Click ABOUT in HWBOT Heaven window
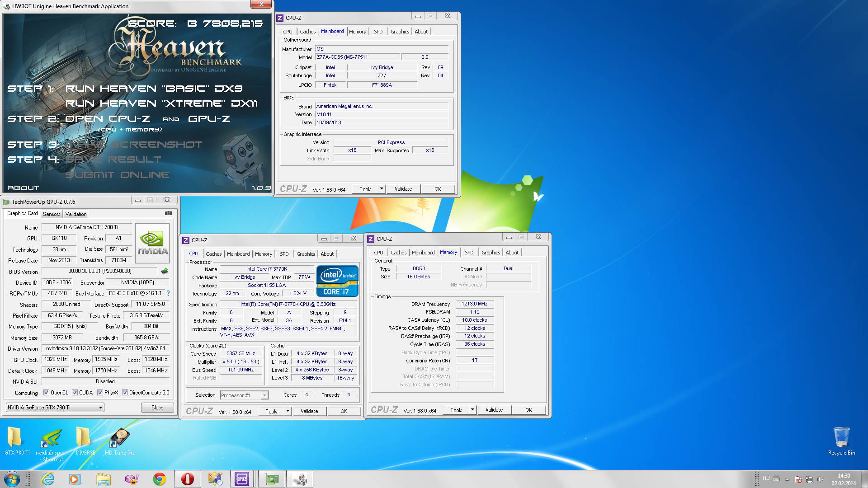 coord(23,188)
